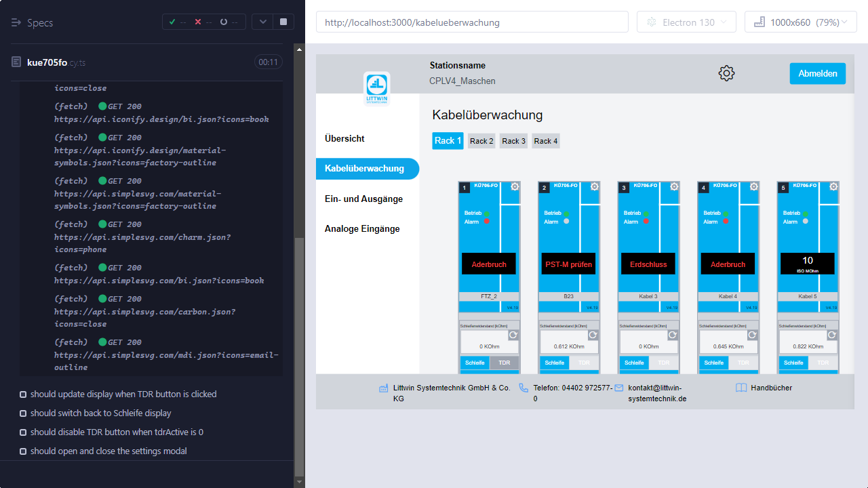Refresh loop resistance on B23 module

click(x=593, y=335)
